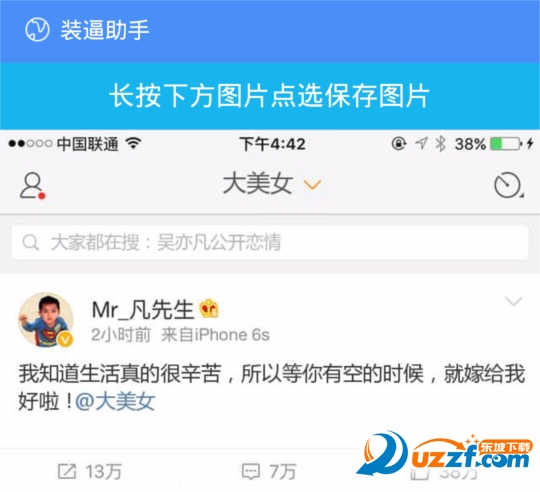Click the crown member badge beside Mr_凡先生
This screenshot has width=540, height=492.
tap(209, 309)
